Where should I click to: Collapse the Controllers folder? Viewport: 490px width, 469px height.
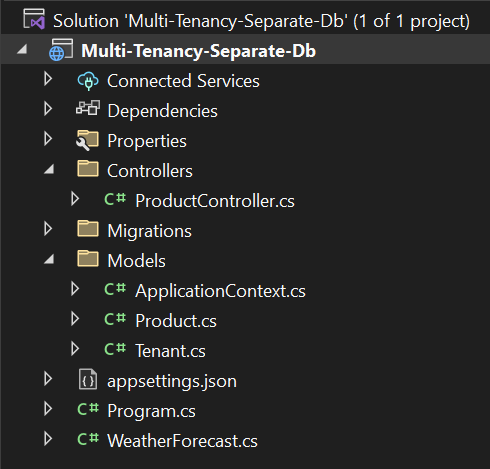pos(49,169)
